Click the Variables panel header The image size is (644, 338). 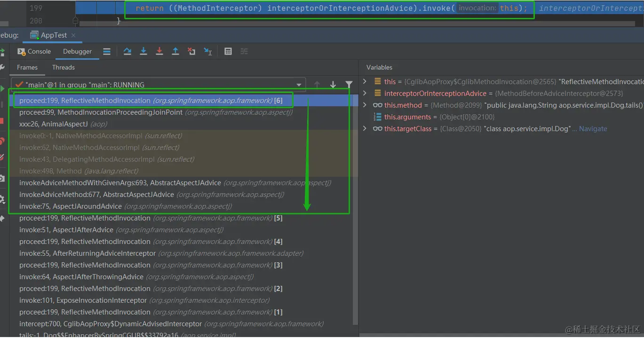379,67
